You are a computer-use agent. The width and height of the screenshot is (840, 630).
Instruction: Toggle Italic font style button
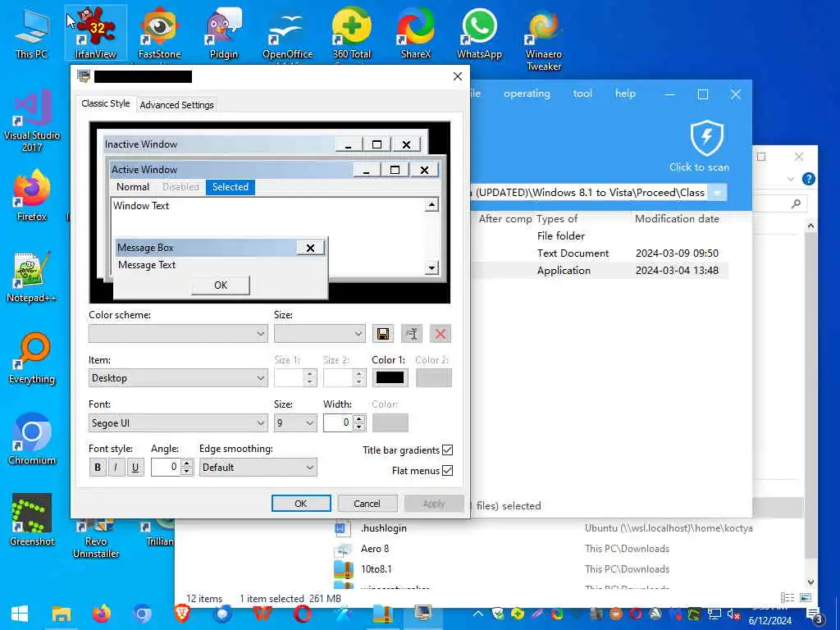[x=116, y=467]
